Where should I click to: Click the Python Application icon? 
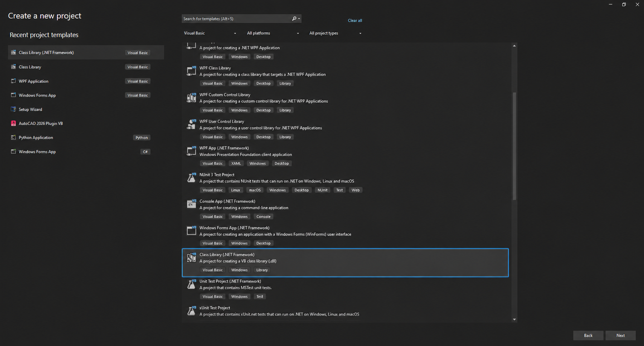[x=14, y=138]
